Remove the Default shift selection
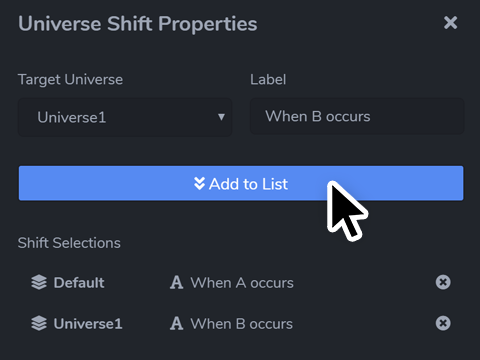 (x=443, y=282)
